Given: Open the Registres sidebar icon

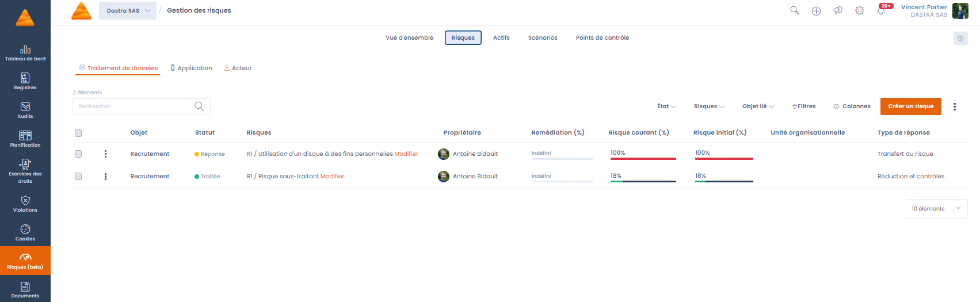Looking at the screenshot, I should click(x=25, y=81).
